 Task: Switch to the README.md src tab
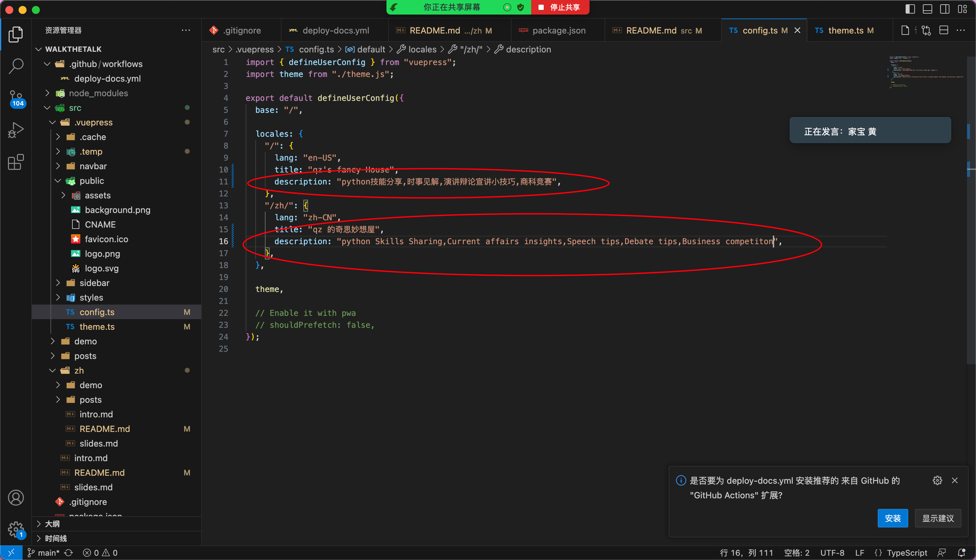coord(663,31)
